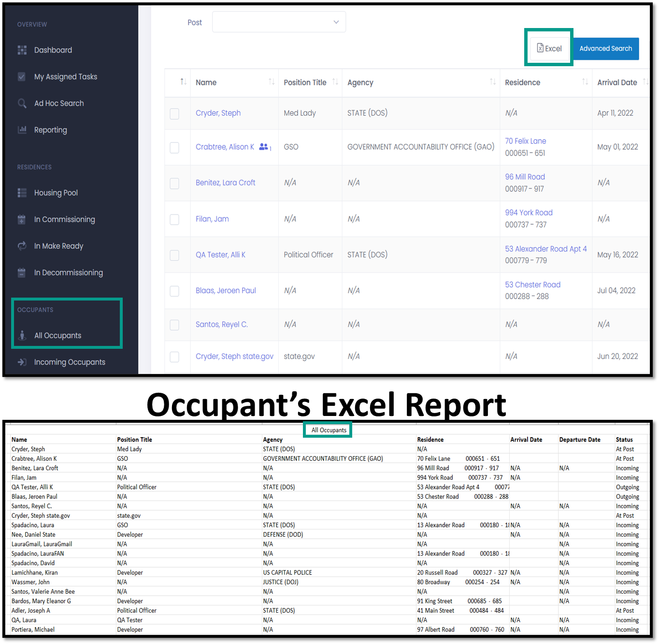This screenshot has height=644, width=659.
Task: Export the list with Excel button
Action: tap(549, 48)
